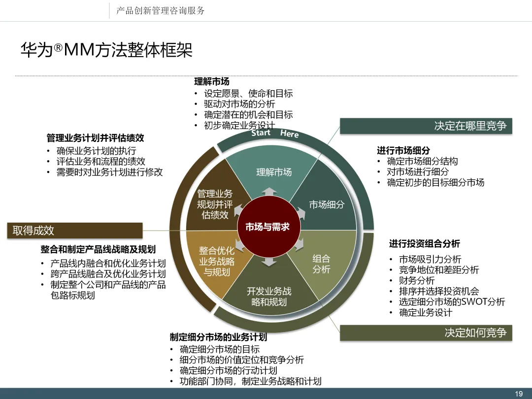Select the heading 进行投资组合分析
532x399 pixels.
(424, 244)
